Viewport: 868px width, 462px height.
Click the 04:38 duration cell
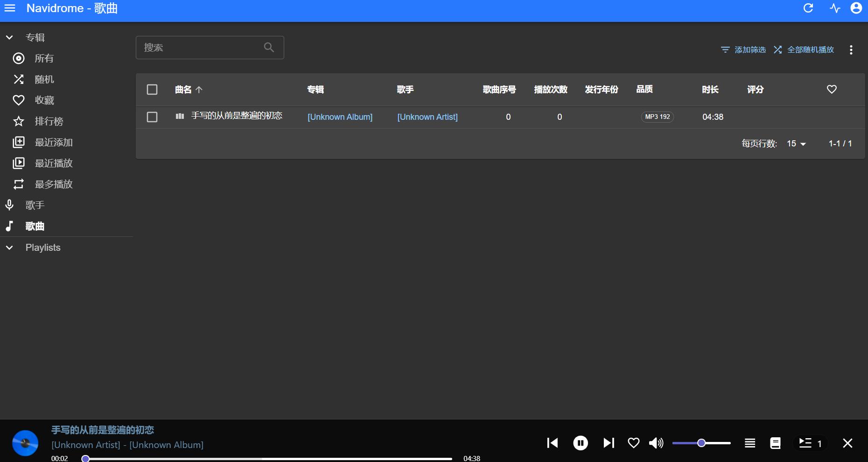click(x=713, y=117)
